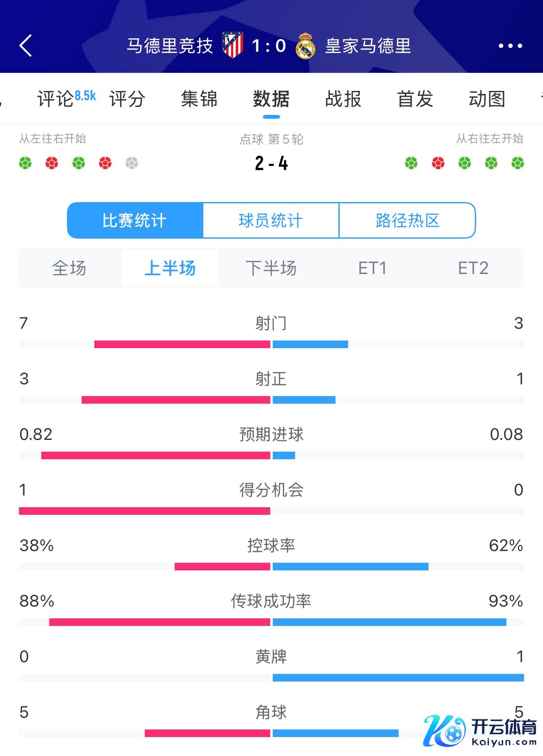
Task: Switch to 路径热区 segment
Action: point(407,221)
